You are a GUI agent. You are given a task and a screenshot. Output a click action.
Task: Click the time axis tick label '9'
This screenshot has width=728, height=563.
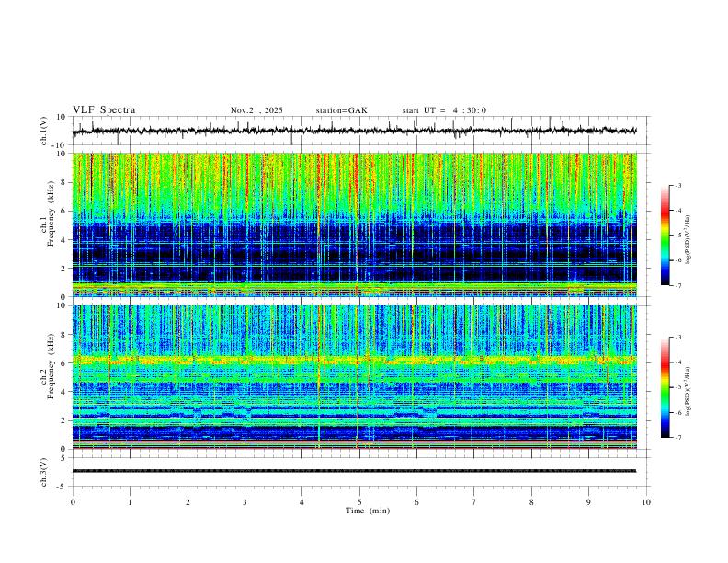click(588, 502)
